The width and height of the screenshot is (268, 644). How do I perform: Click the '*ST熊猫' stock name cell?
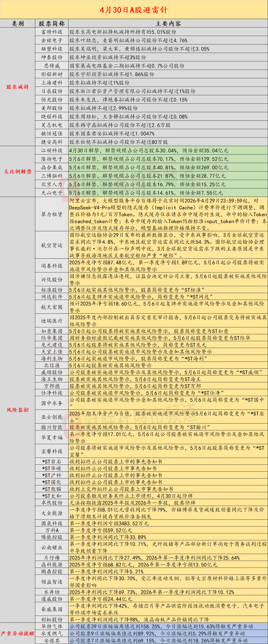pyautogui.click(x=52, y=489)
